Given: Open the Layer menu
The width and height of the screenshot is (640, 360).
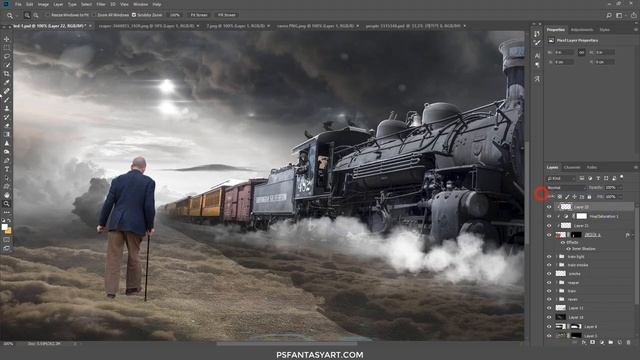Looking at the screenshot, I should [58, 4].
